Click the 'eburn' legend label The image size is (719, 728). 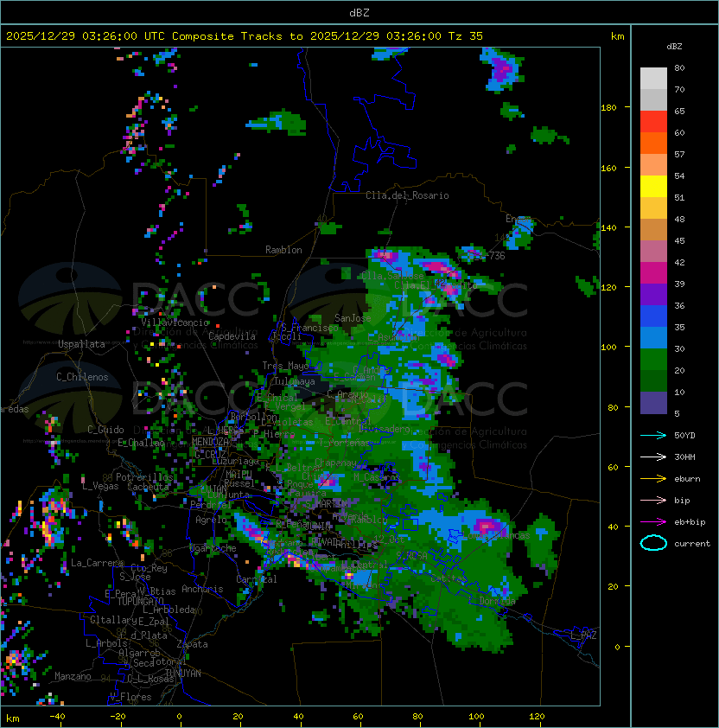coord(687,479)
